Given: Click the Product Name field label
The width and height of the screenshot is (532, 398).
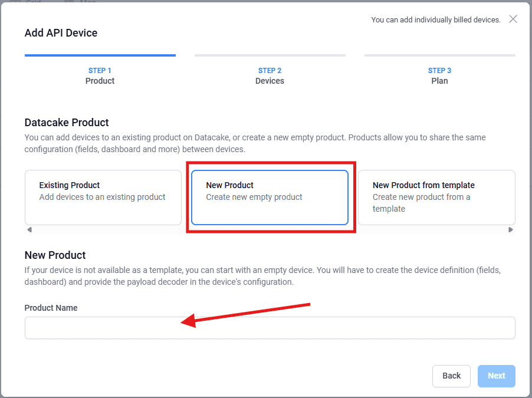Looking at the screenshot, I should coord(51,308).
